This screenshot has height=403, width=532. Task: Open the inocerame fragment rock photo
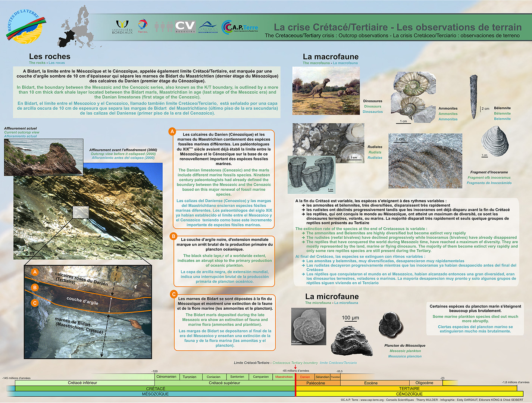[x=426, y=161]
